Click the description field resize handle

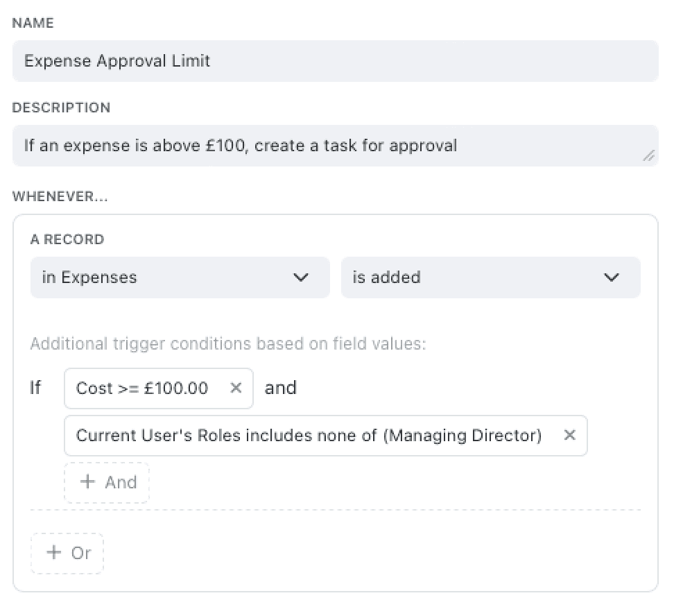(648, 155)
